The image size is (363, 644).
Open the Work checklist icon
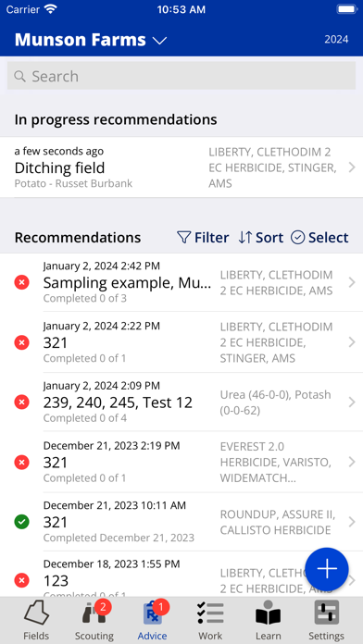point(210,613)
